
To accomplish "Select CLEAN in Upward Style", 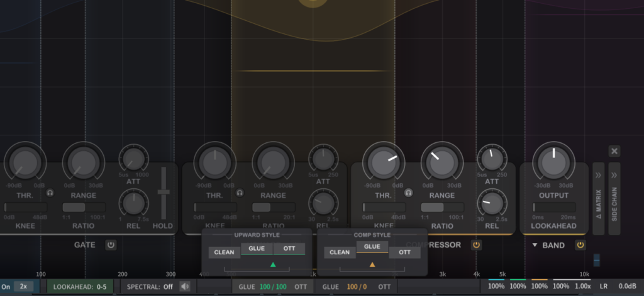I will [x=224, y=252].
